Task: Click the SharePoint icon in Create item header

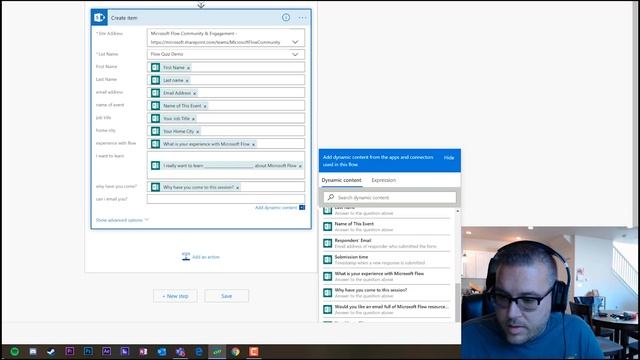Action: click(99, 18)
